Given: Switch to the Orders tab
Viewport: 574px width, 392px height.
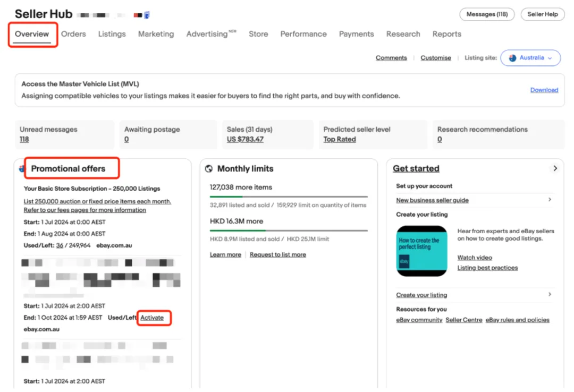Looking at the screenshot, I should (73, 34).
